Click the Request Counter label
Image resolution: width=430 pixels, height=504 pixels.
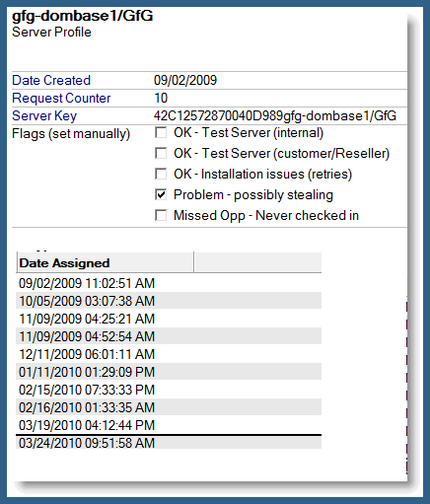(61, 98)
